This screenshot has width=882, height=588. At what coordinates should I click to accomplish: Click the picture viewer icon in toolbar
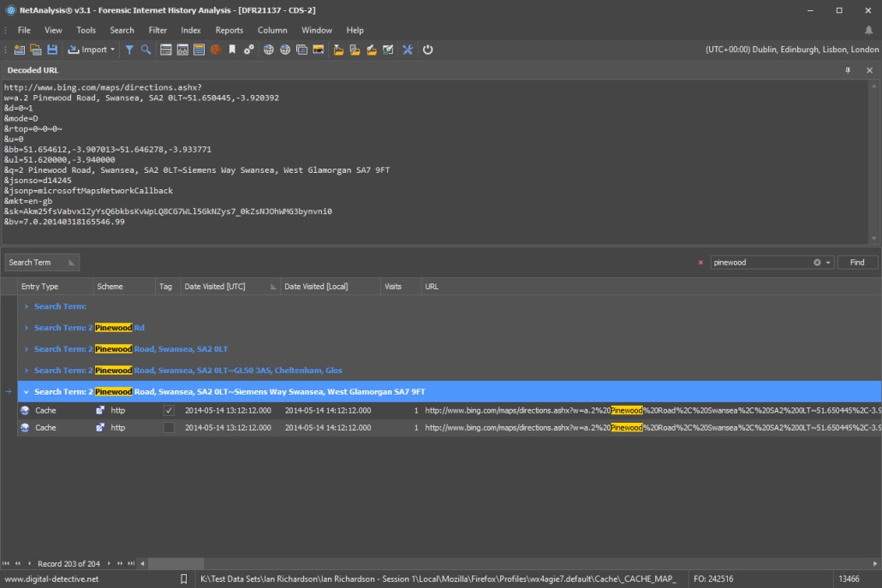coord(319,50)
